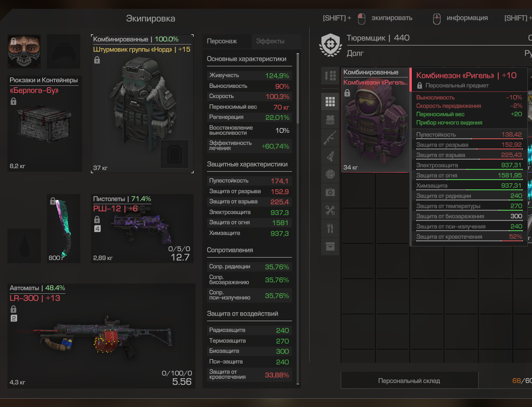Click the slot number 2 badge on LR-300

(x=14, y=318)
